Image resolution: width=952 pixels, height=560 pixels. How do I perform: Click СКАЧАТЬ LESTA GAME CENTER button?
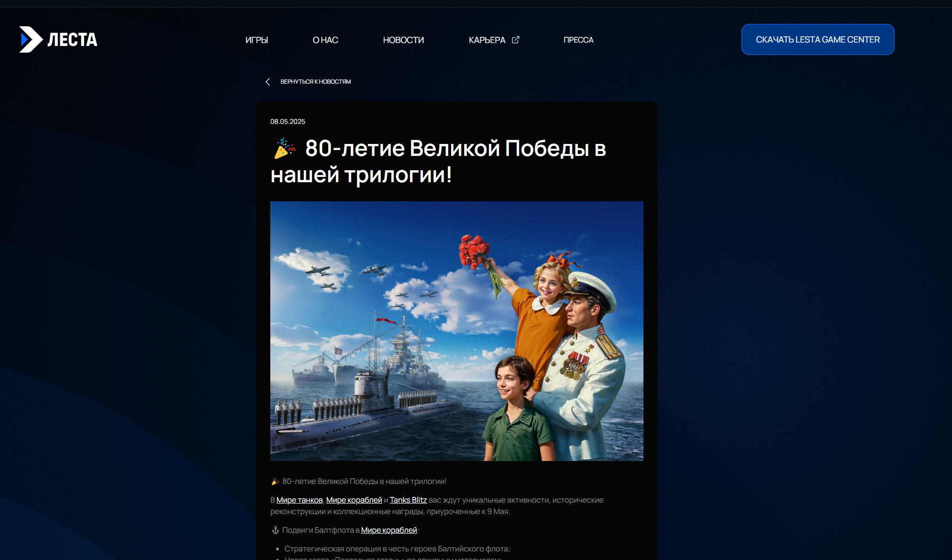click(x=818, y=40)
